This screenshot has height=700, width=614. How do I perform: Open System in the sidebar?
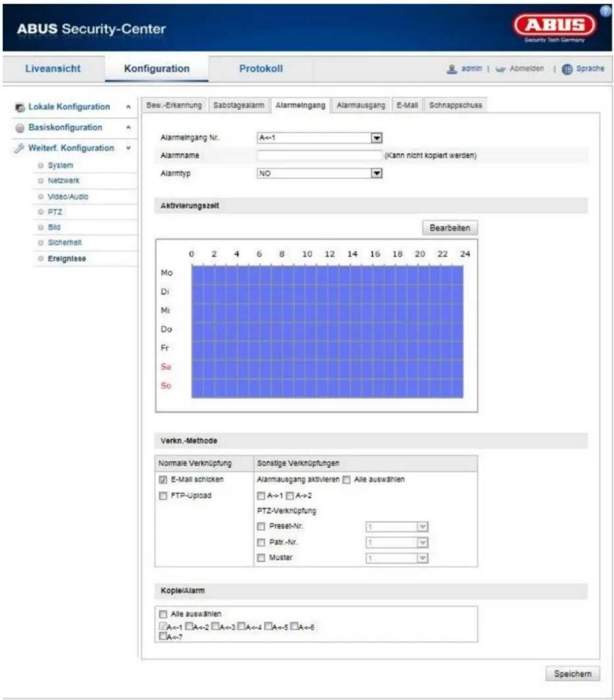[60, 165]
